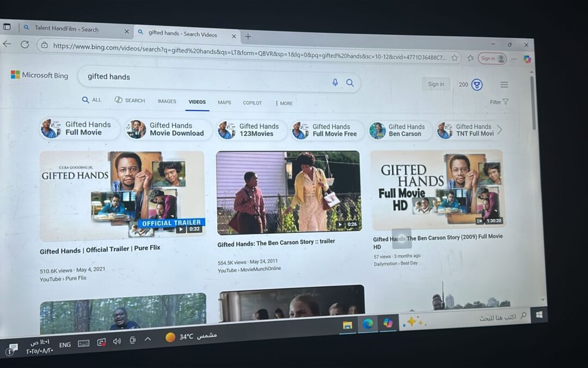Open the Copilot icon in the browser toolbar

tap(527, 59)
